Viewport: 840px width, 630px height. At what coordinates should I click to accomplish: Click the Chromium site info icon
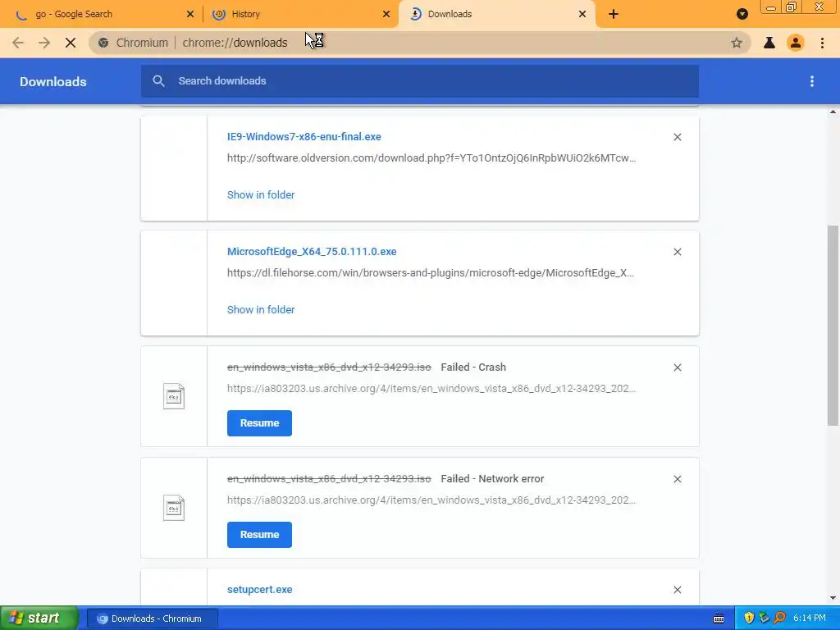point(103,43)
